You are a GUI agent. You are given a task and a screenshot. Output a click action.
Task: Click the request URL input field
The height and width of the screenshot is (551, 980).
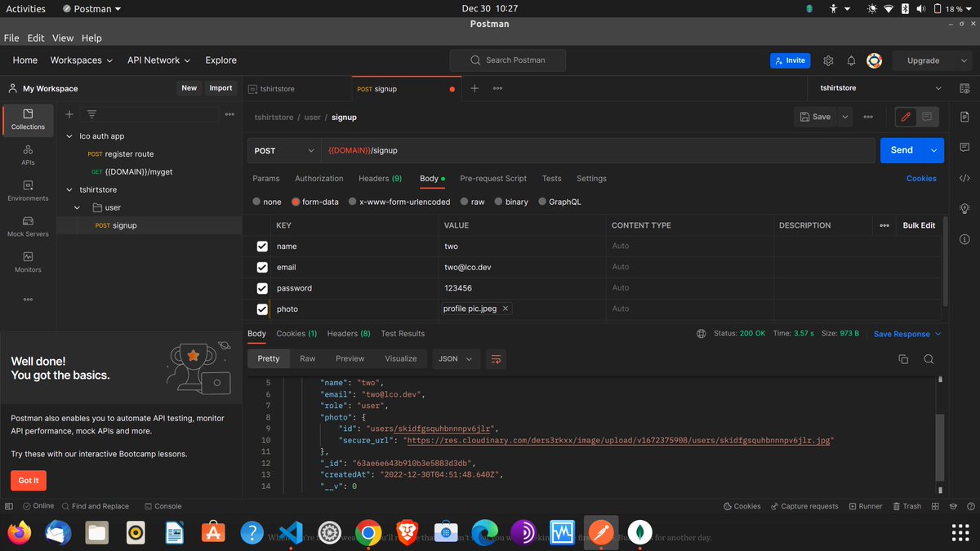pyautogui.click(x=597, y=150)
